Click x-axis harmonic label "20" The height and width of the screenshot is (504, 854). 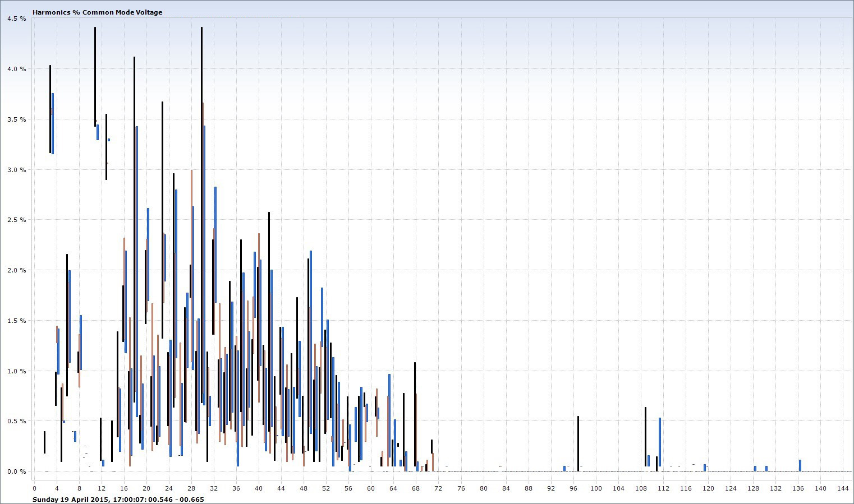[146, 488]
